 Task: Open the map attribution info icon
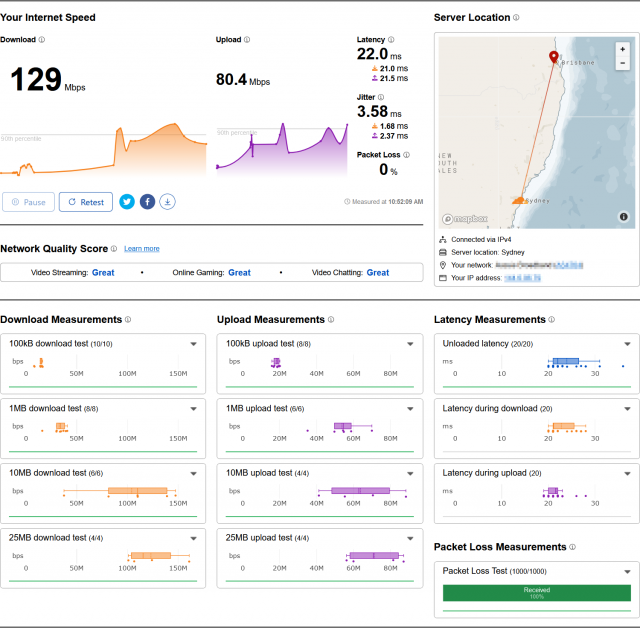tap(624, 217)
